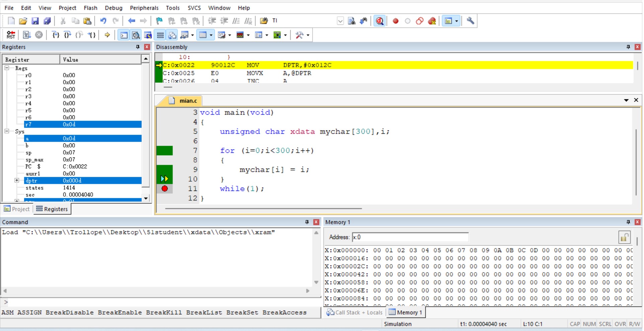
Task: Open the Peripherals menu
Action: (x=144, y=8)
